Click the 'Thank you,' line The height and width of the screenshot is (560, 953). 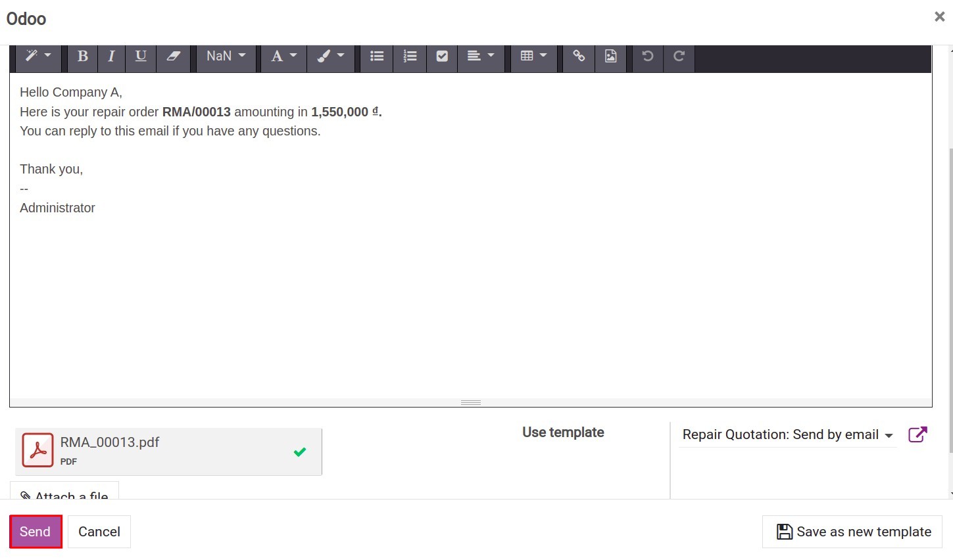point(51,169)
